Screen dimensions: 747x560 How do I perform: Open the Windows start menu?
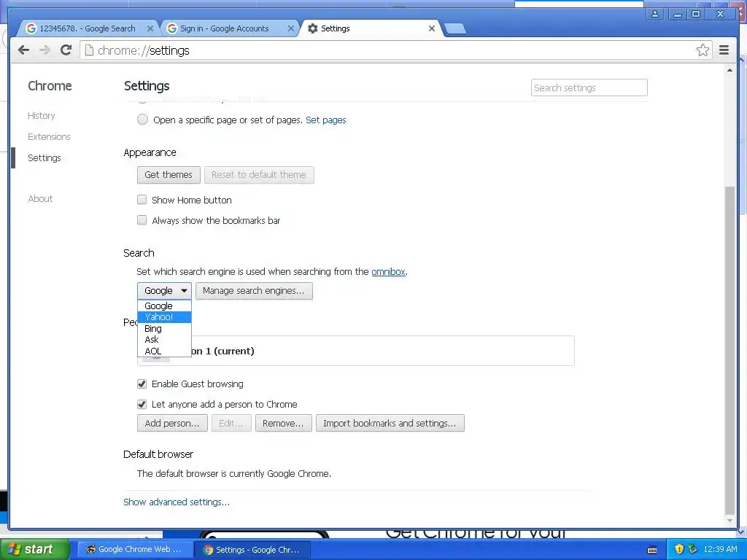pos(34,549)
